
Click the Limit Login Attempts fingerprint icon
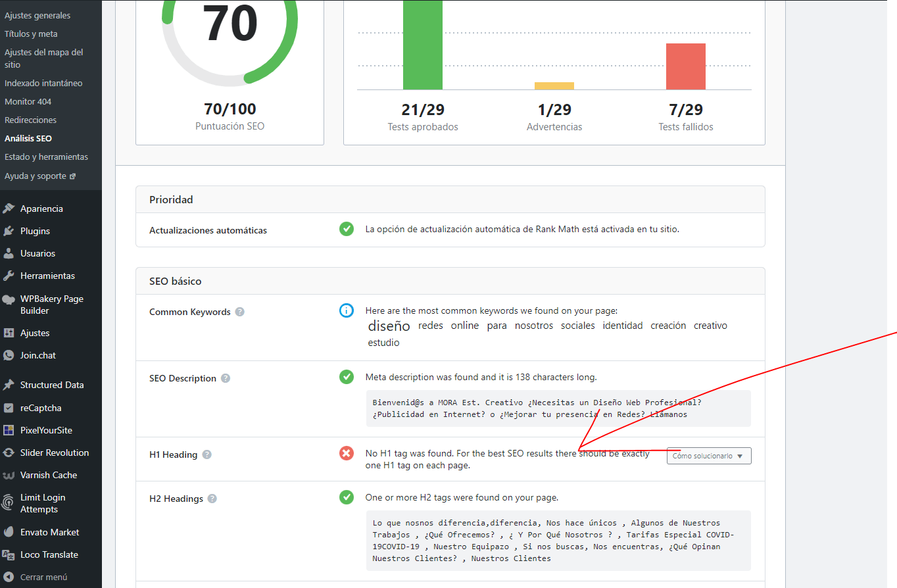pos(9,503)
